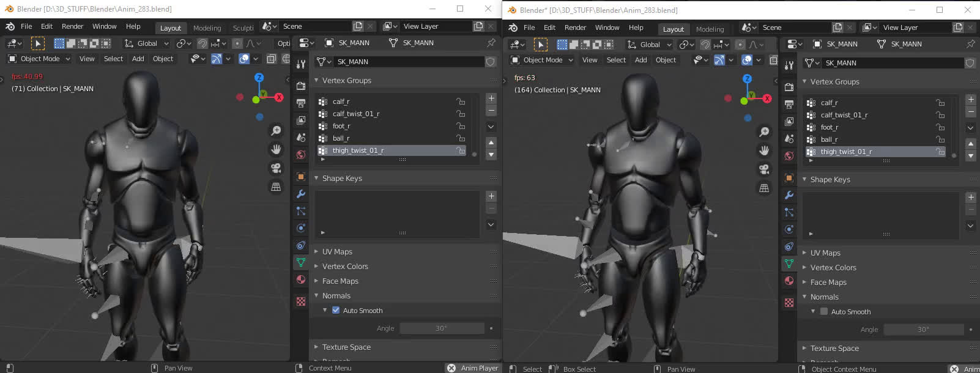This screenshot has width=980, height=373.
Task: Collapse Shape Keys panel in left window
Action: coord(342,178)
